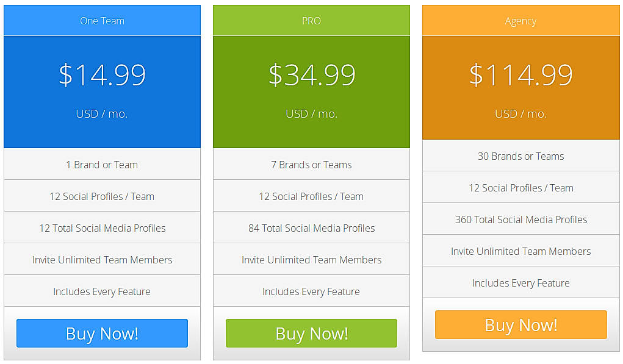Click '84 Total Social Media Profiles' row
This screenshot has width=623, height=364.
click(x=311, y=227)
